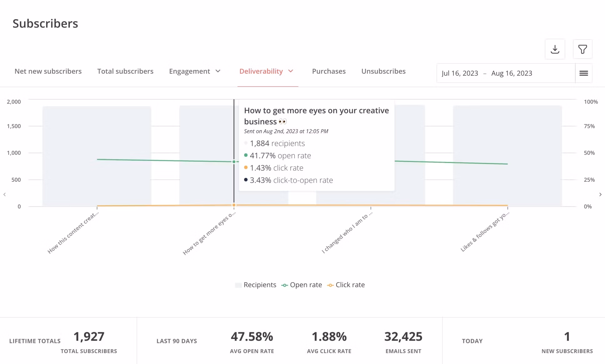Screen dimensions: 605x364
Task: Expand the Engagement dropdown
Action: click(x=195, y=71)
